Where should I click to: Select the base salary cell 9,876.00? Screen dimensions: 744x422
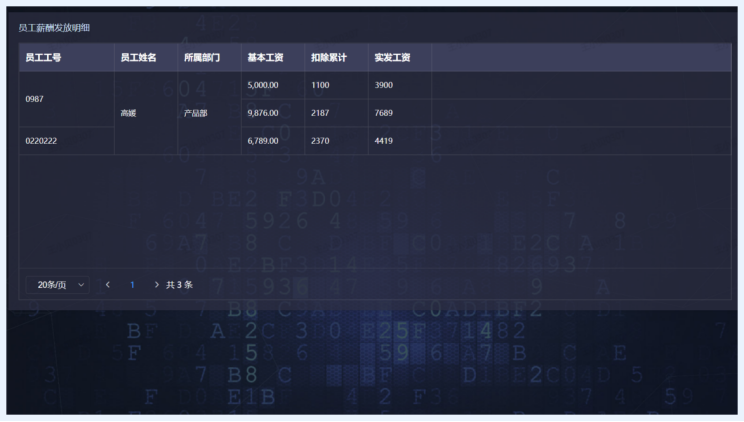click(x=262, y=113)
